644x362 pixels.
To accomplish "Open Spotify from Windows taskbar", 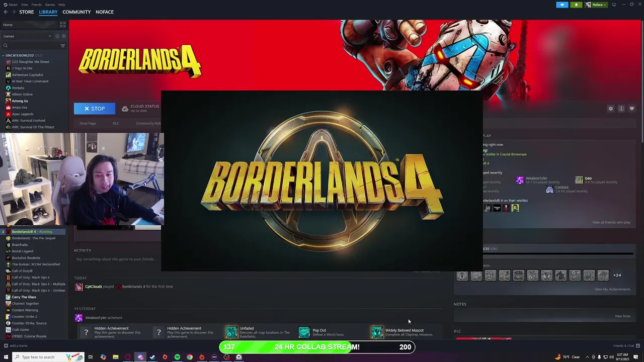I will coord(177,357).
